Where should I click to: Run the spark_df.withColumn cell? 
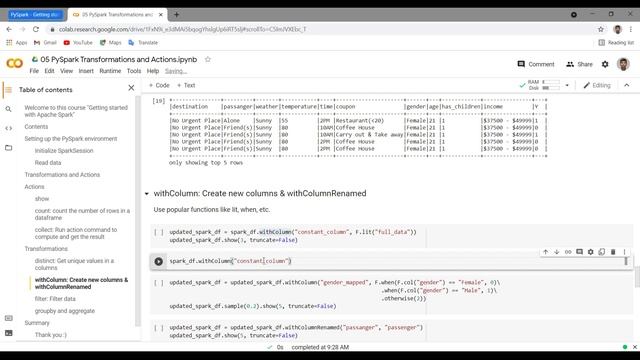(158, 261)
